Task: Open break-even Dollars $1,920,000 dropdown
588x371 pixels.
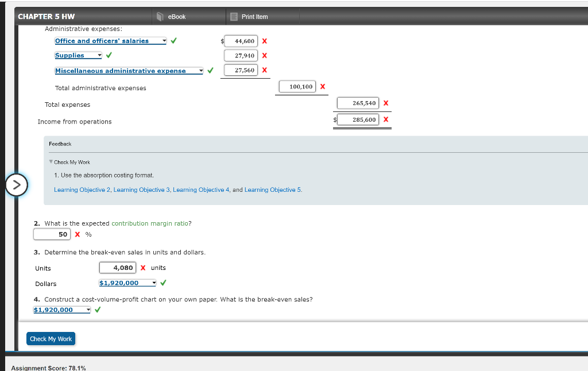Action: pyautogui.click(x=127, y=283)
